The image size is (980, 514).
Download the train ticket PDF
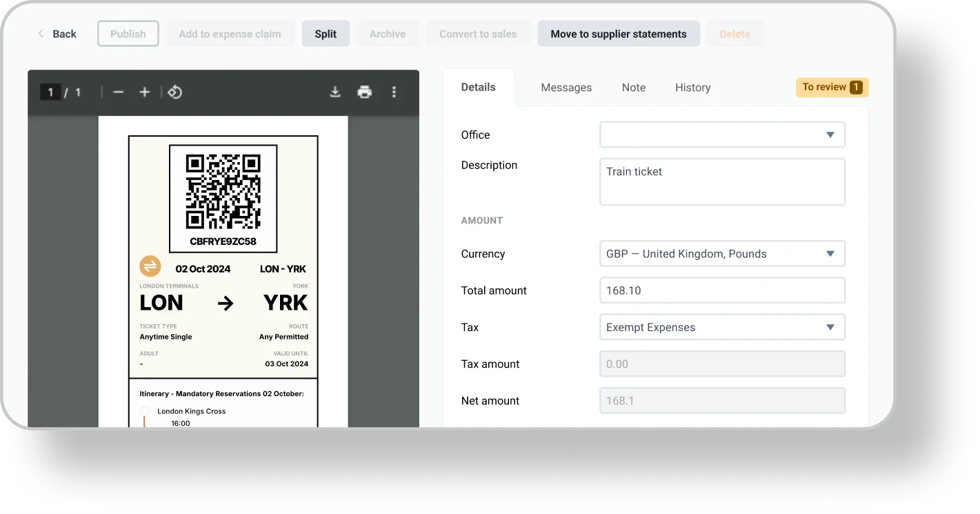tap(335, 92)
